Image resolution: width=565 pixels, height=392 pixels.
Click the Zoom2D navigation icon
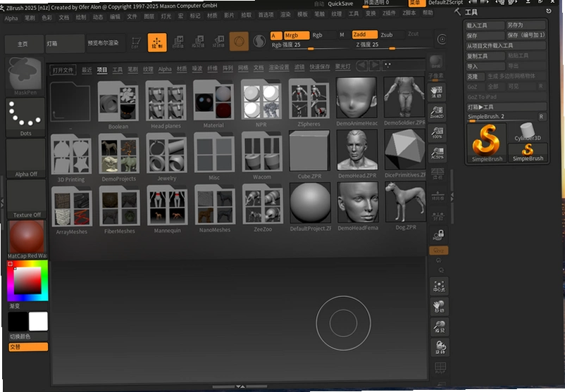[x=436, y=112]
